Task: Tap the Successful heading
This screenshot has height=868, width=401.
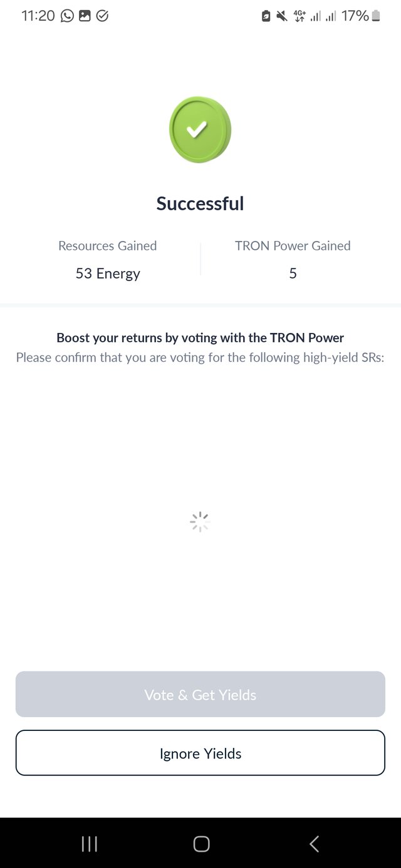Action: pos(200,203)
